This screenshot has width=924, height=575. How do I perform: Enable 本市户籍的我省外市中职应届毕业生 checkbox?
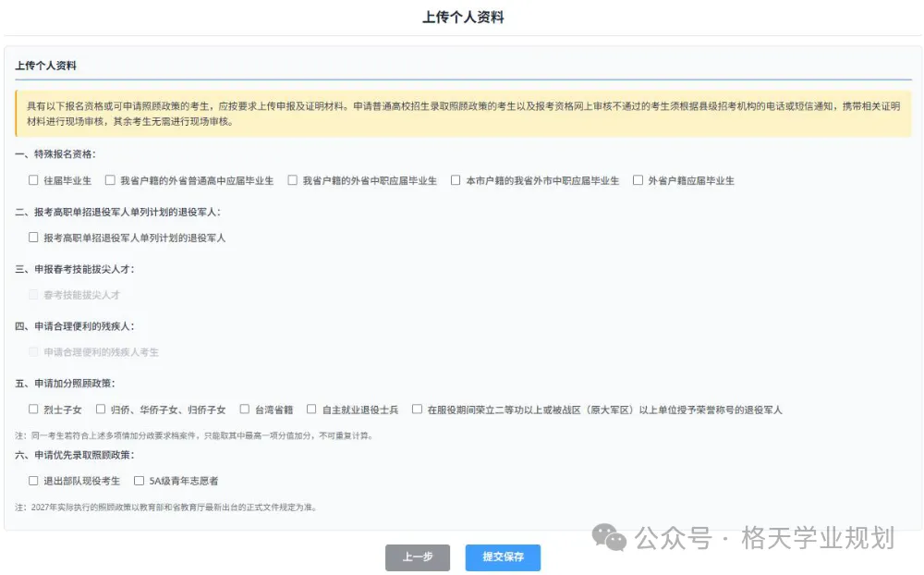pos(456,180)
